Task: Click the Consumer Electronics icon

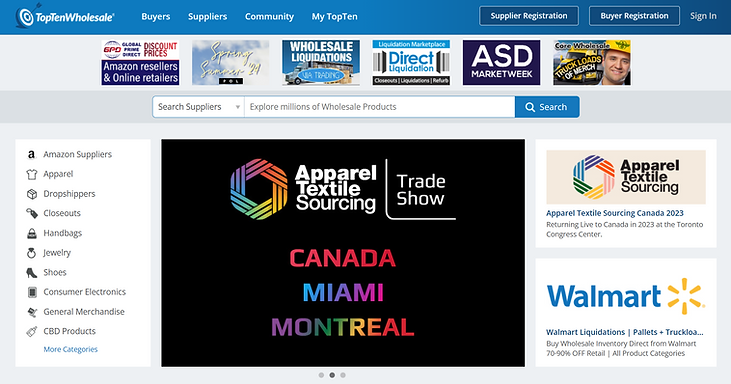Action: (32, 292)
